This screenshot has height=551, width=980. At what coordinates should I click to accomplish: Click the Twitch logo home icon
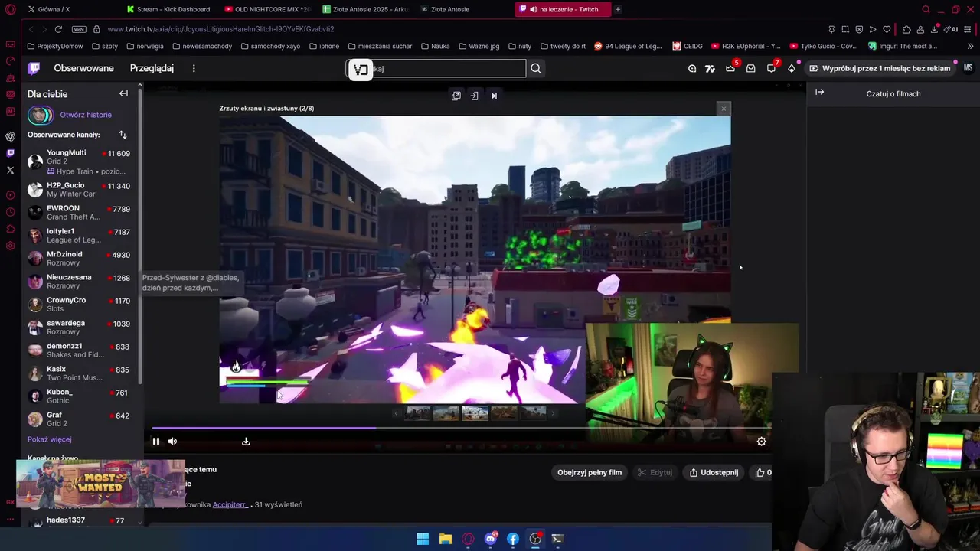(34, 68)
